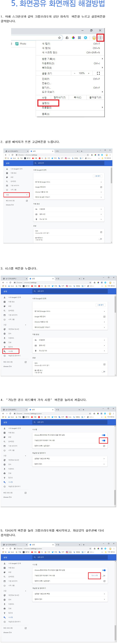This screenshot has height=644, width=117.
Task: Open Google 계정 관리 external link in step 2
Action: (x=101, y=187)
